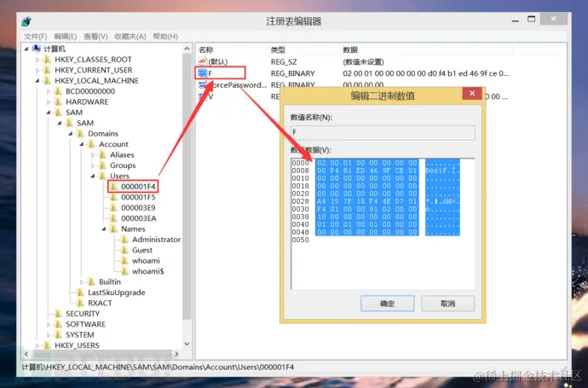588x388 pixels.
Task: Expand the Groups node
Action: coord(93,165)
